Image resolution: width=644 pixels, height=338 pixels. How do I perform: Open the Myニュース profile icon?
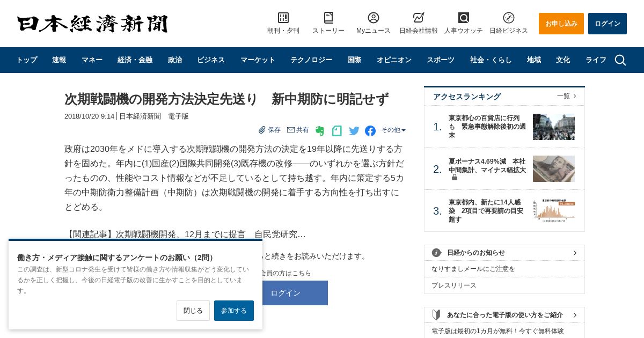coord(374,18)
